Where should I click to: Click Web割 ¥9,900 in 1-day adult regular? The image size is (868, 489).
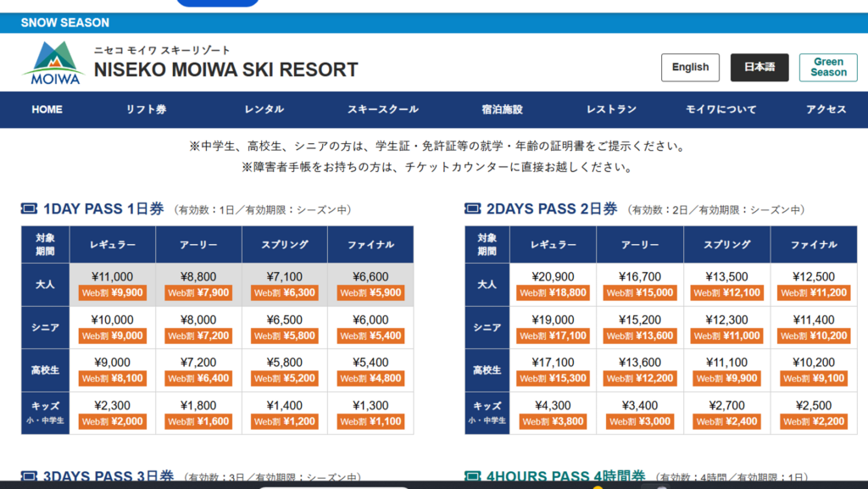(113, 292)
